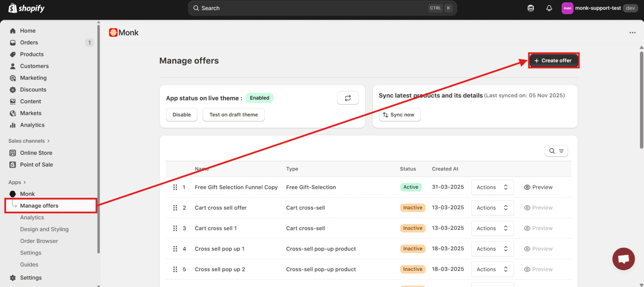
Task: Open the notifications bell
Action: [x=549, y=8]
